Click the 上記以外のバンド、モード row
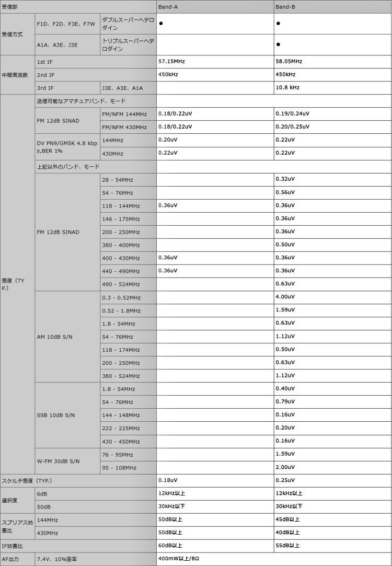The image size is (392, 566). [68, 167]
